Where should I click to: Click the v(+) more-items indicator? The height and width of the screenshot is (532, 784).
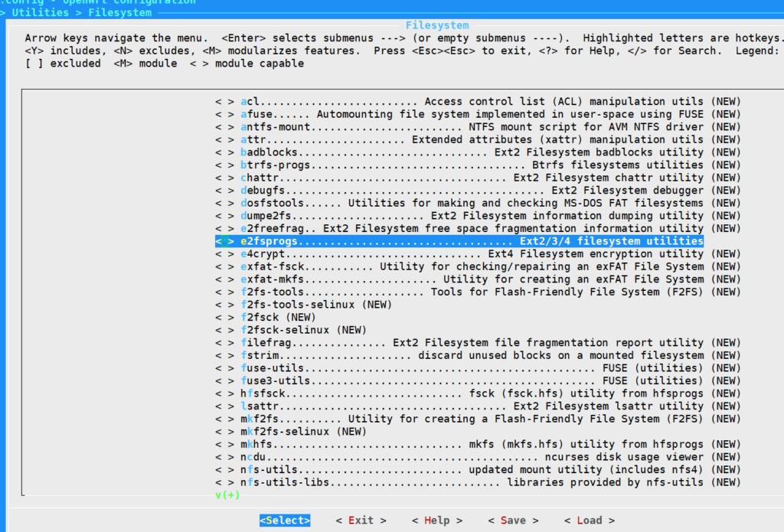point(227,495)
